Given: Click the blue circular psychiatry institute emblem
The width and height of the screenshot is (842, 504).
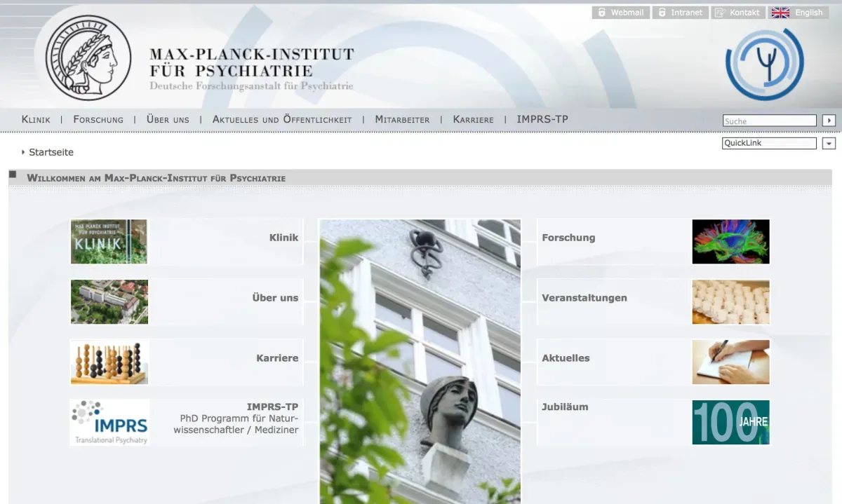Looking at the screenshot, I should pos(764,64).
